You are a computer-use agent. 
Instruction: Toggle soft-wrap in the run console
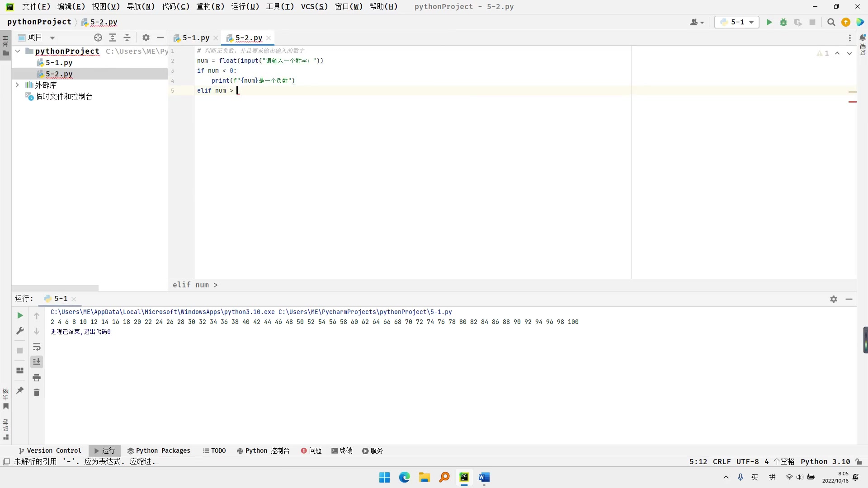point(37,347)
